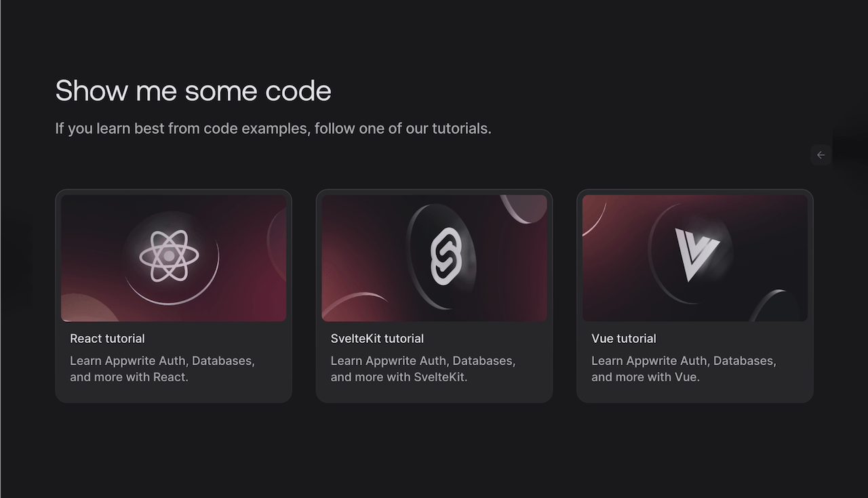Image resolution: width=868 pixels, height=498 pixels.
Task: Select the Vue card description text
Action: pyautogui.click(x=684, y=369)
